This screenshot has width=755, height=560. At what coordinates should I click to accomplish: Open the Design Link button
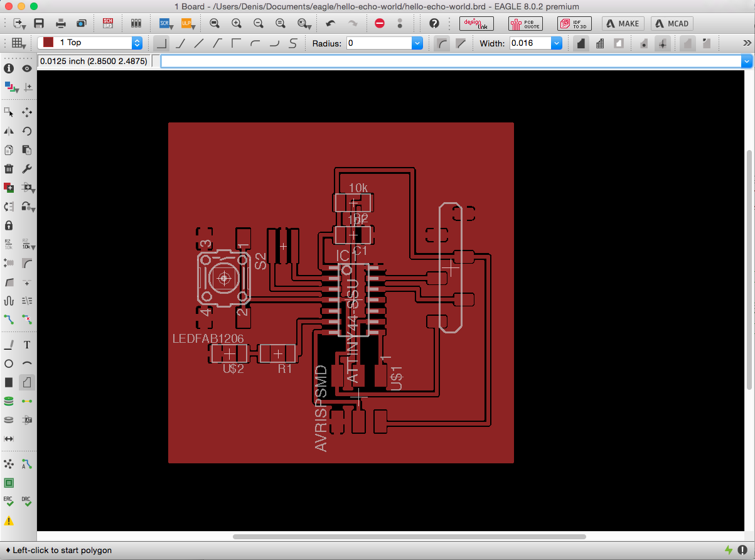point(477,23)
